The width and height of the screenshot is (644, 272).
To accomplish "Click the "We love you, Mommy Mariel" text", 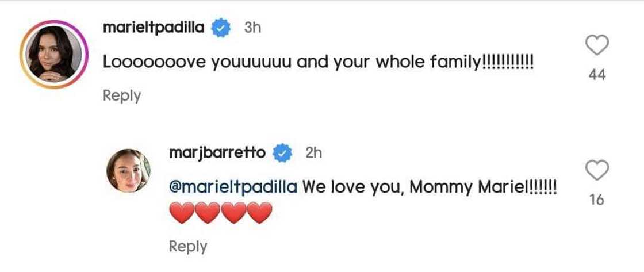I will (x=429, y=187).
